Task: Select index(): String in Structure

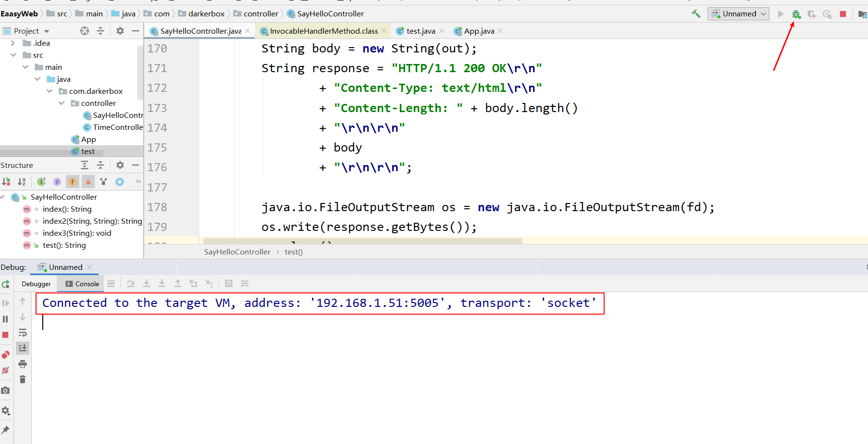Action: pos(67,209)
